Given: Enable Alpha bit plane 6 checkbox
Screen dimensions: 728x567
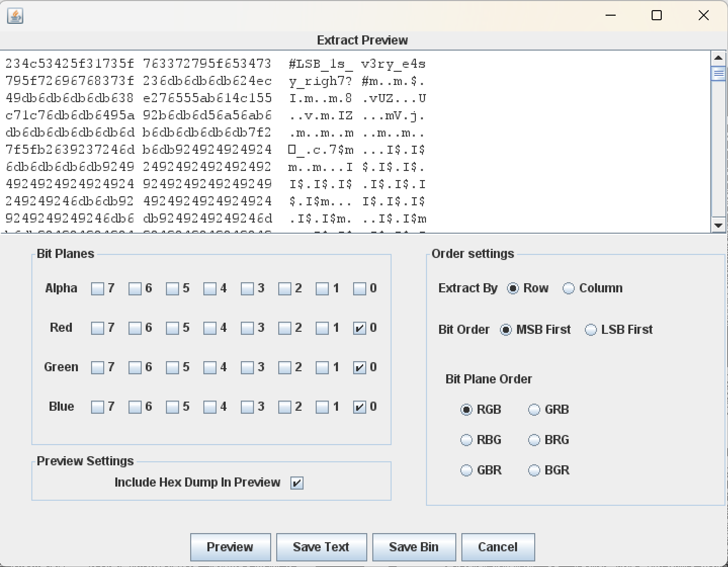Looking at the screenshot, I should 135,289.
